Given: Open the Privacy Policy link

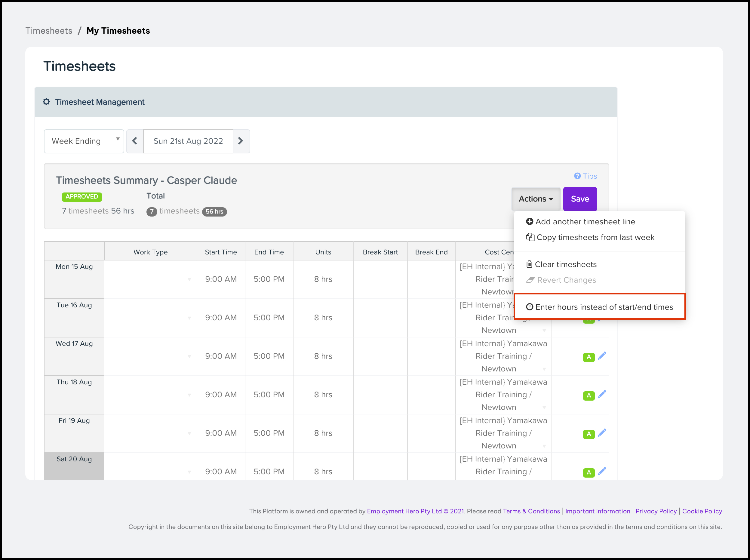Looking at the screenshot, I should pyautogui.click(x=656, y=511).
